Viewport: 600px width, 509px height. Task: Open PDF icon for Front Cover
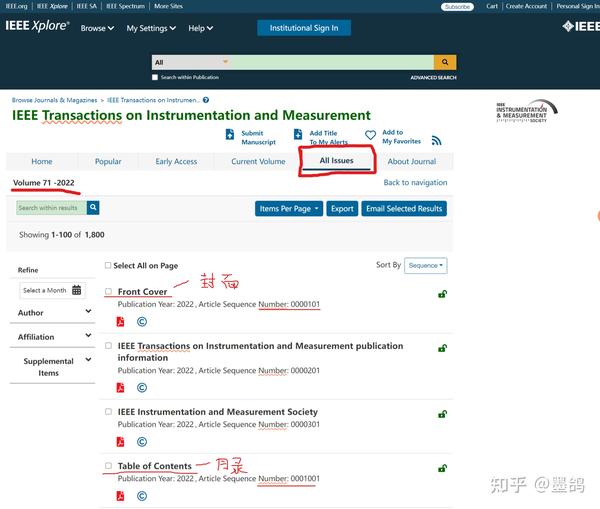[x=121, y=322]
